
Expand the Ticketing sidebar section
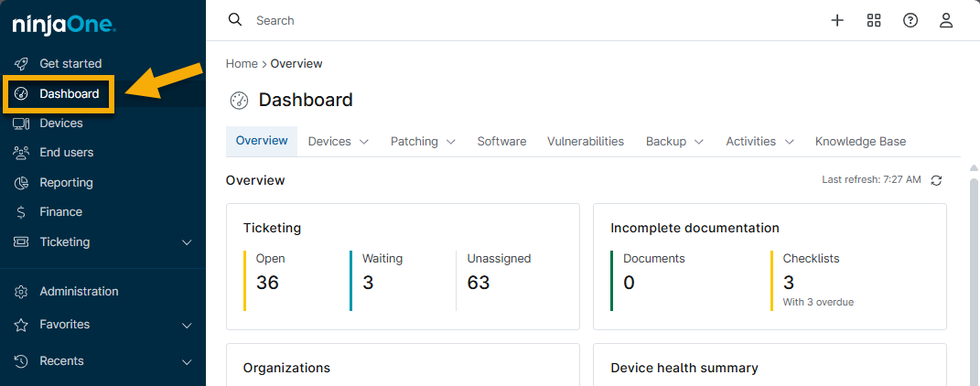click(x=187, y=242)
